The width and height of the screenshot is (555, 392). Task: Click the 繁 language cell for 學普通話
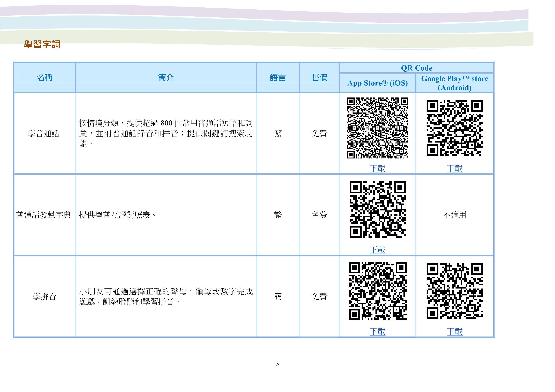(x=278, y=133)
